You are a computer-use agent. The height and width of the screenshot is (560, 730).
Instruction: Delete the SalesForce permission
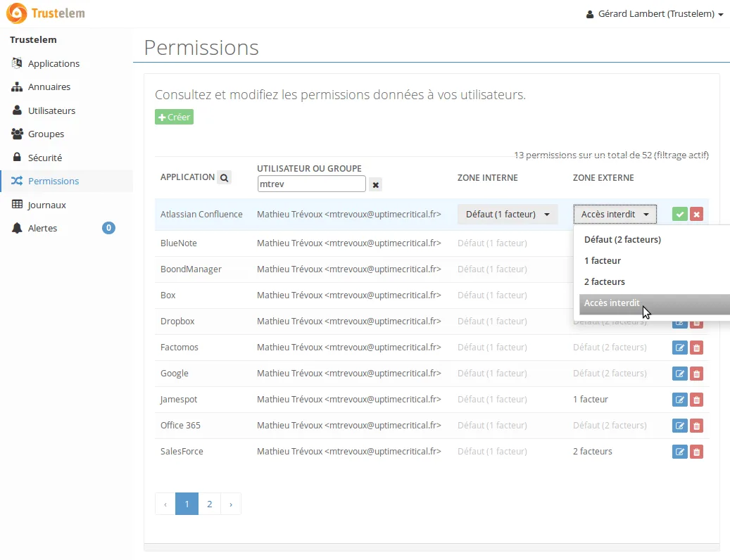(x=696, y=452)
